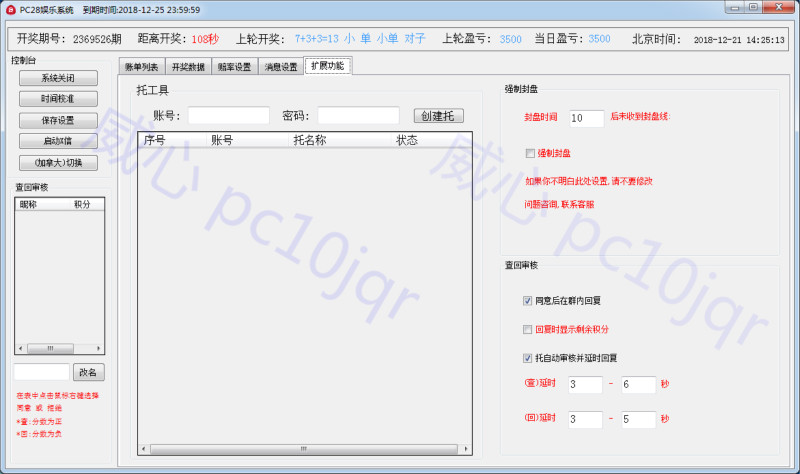Click the 时间校准 button

pos(58,99)
